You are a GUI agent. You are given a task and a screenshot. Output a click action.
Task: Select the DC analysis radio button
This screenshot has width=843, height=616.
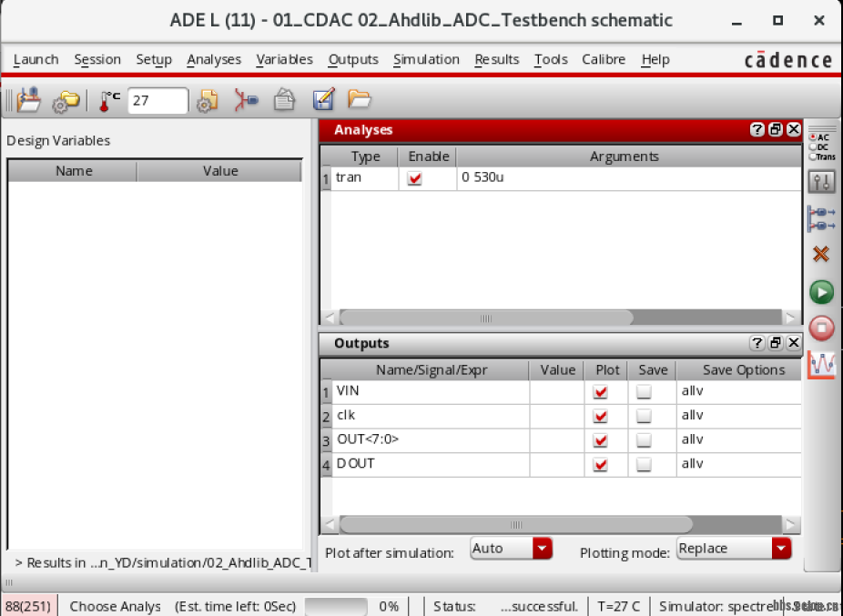pyautogui.click(x=813, y=146)
